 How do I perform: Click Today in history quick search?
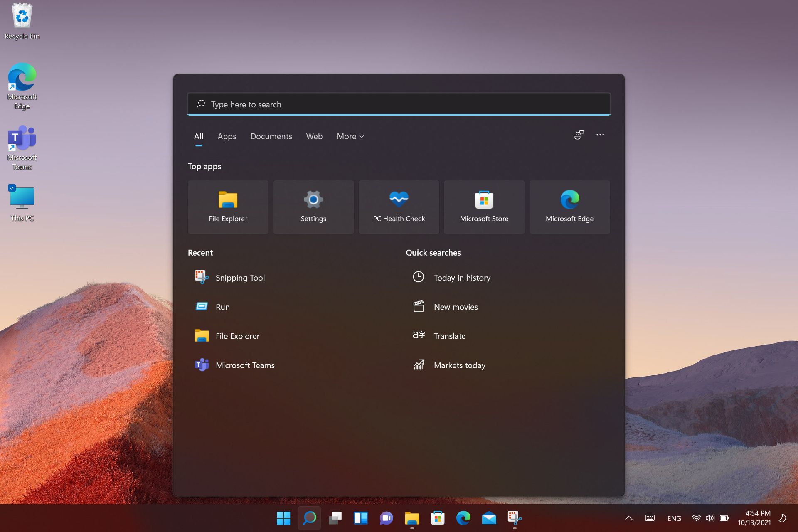pyautogui.click(x=463, y=277)
